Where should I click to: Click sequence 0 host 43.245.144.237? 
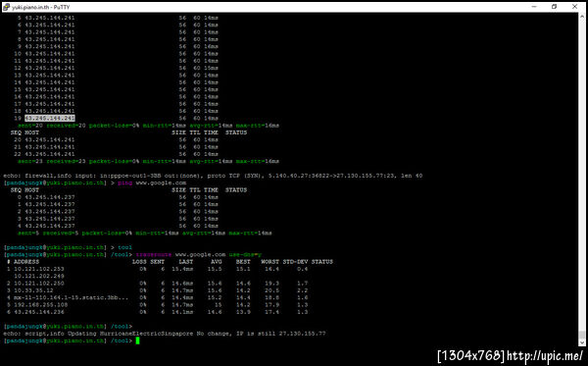pyautogui.click(x=50, y=197)
